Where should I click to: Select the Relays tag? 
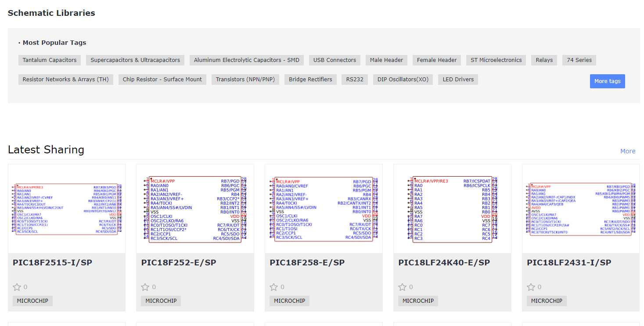pos(544,60)
